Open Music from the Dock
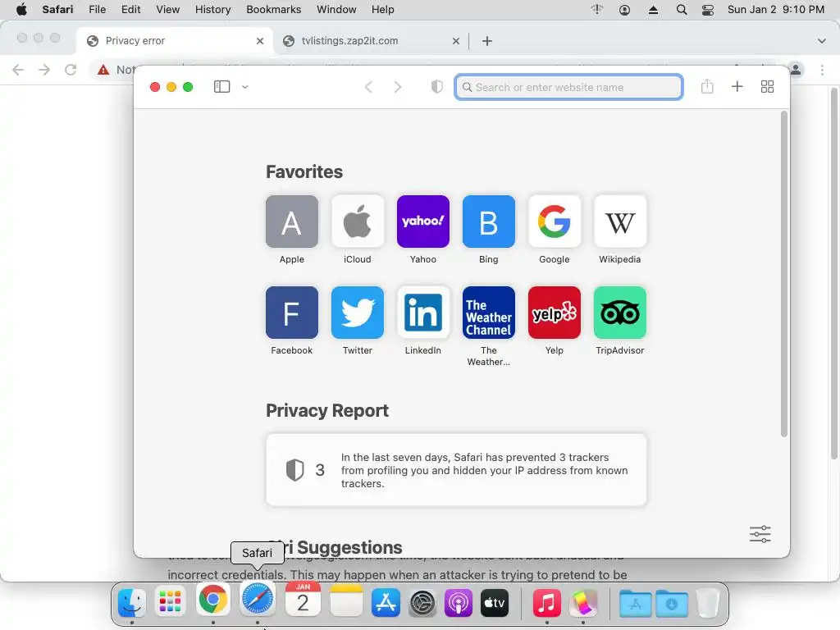 click(x=546, y=603)
